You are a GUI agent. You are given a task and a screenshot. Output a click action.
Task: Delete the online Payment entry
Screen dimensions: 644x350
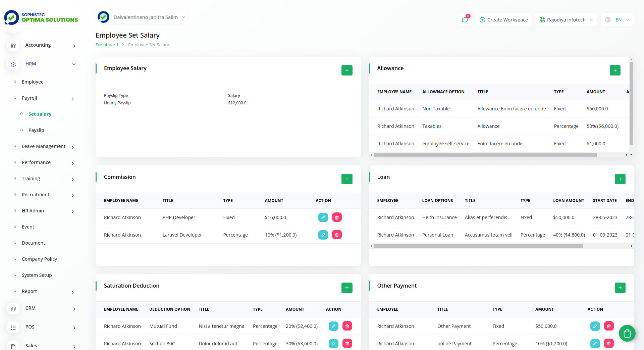point(609,343)
